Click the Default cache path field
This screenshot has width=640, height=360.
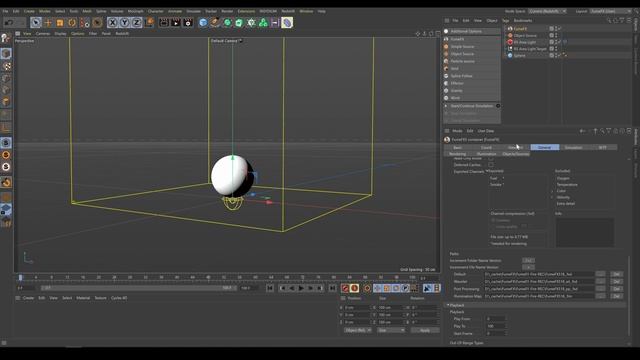(539, 274)
